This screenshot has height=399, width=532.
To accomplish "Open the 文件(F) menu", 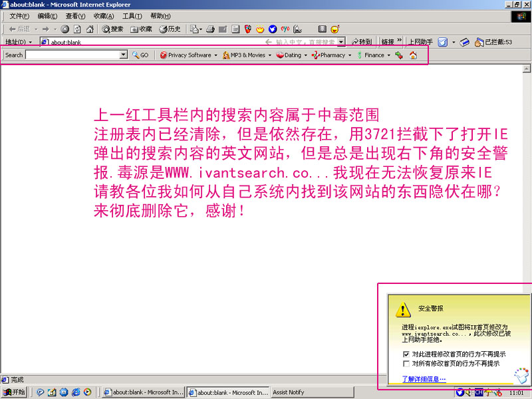I will [x=19, y=16].
